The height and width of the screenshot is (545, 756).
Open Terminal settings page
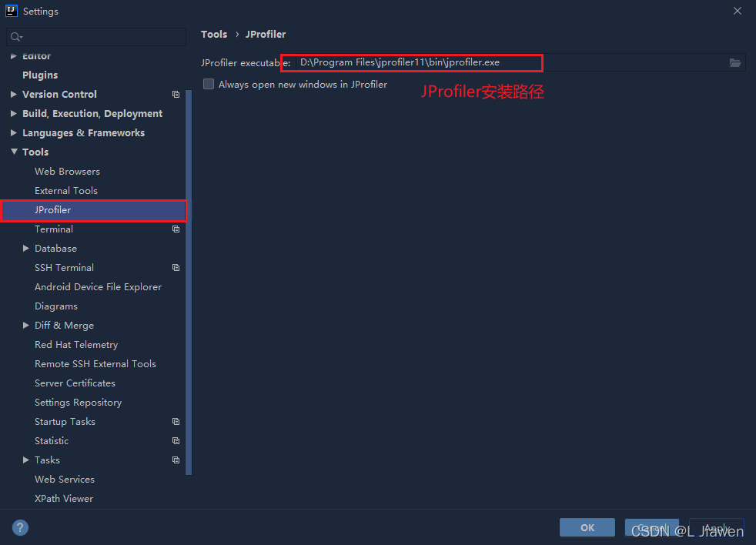54,229
